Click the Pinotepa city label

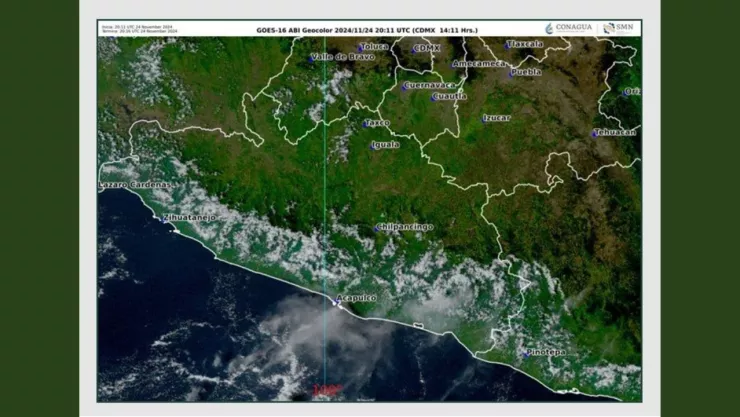tap(545, 352)
